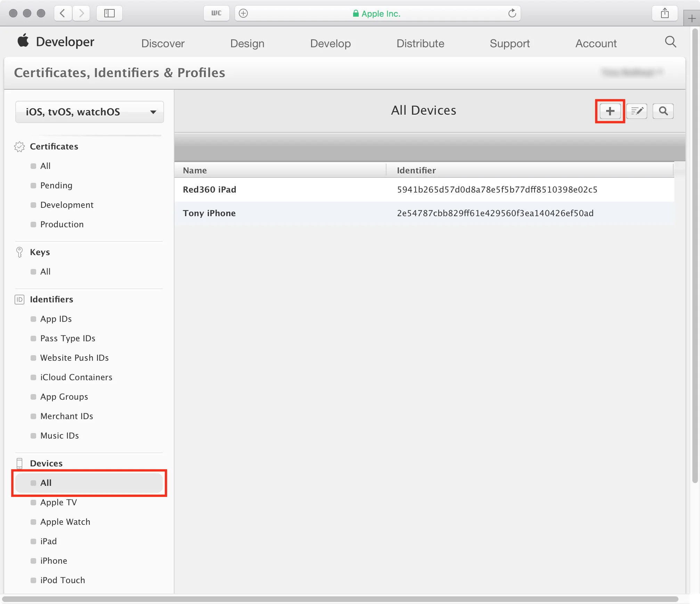This screenshot has height=604, width=700.
Task: Click the Identifiers ID icon
Action: (x=19, y=299)
